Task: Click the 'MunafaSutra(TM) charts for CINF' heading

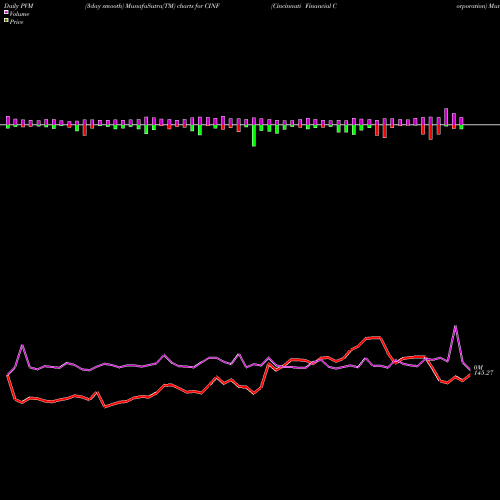Action: (x=173, y=6)
